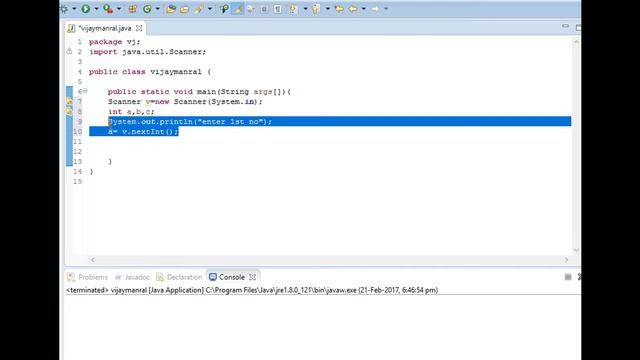Open the Run configurations dropdown arrow
Screen dimensions: 640x360
[x=96, y=9]
